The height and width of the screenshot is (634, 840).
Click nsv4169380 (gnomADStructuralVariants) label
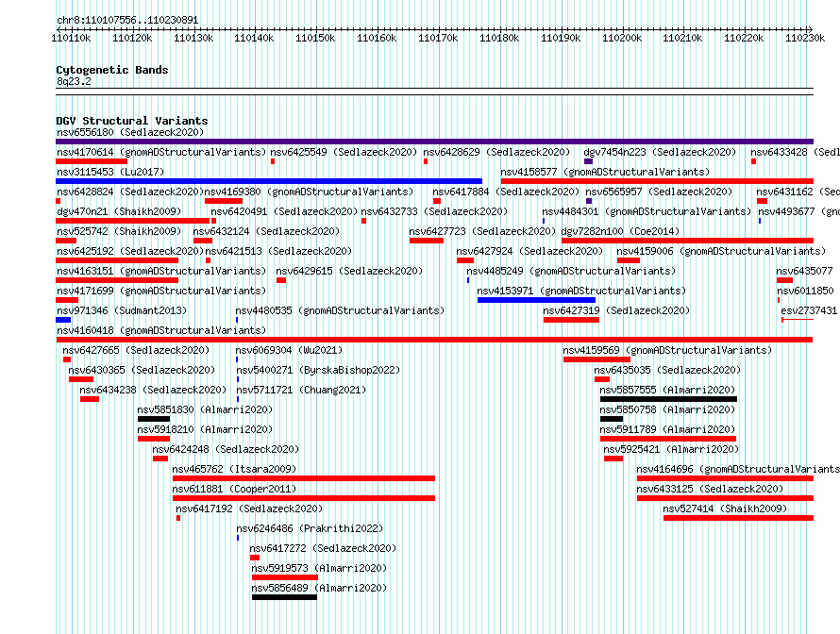(x=310, y=192)
